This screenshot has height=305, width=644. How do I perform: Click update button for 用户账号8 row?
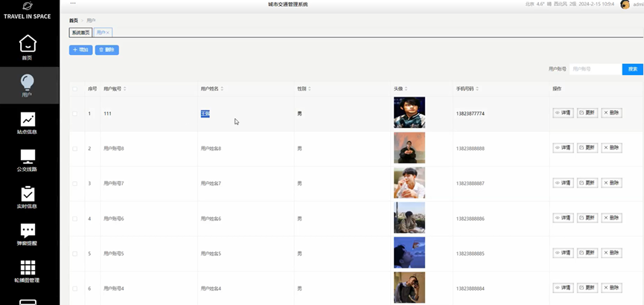[587, 148]
